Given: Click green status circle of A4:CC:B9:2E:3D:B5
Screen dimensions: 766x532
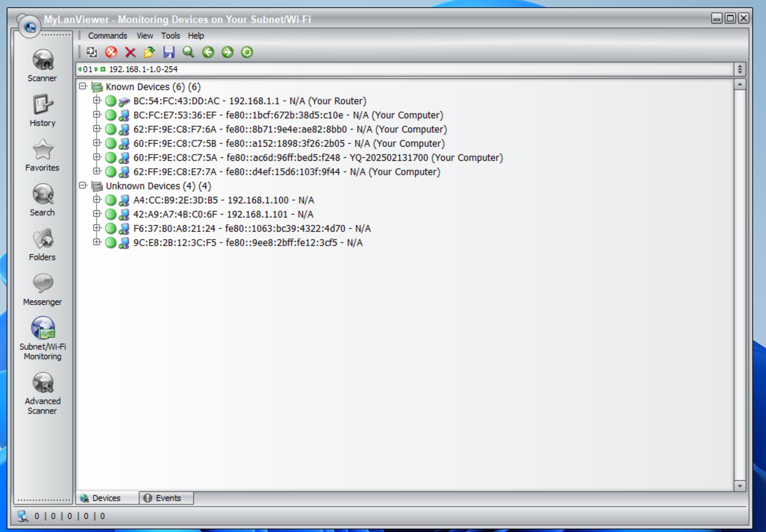Looking at the screenshot, I should tap(110, 200).
